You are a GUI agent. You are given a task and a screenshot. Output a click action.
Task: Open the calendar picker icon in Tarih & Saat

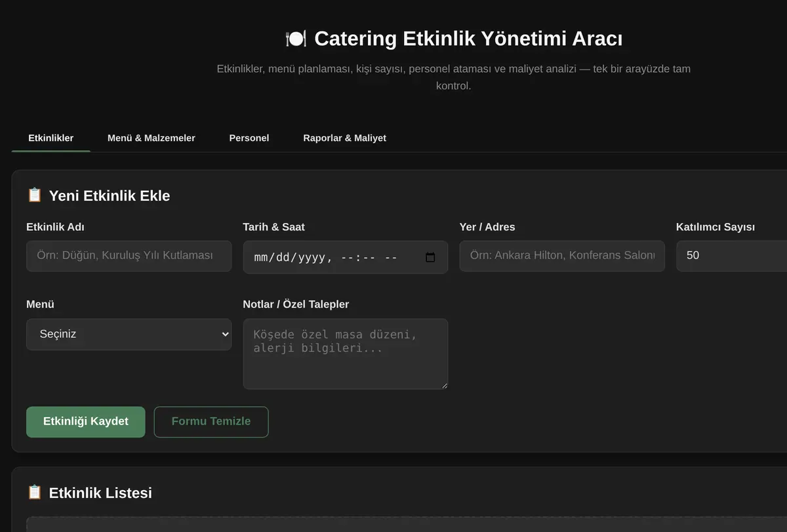tap(430, 257)
